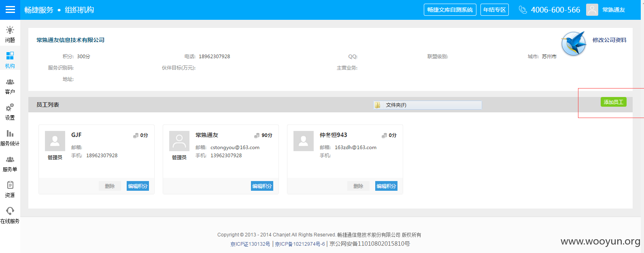Open the 服务统计 sidebar item

tap(10, 138)
